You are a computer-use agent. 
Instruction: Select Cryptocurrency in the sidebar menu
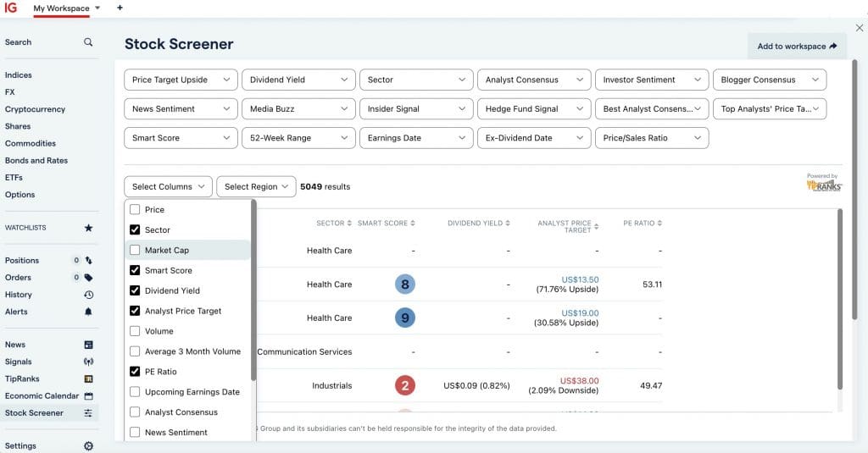(x=35, y=109)
